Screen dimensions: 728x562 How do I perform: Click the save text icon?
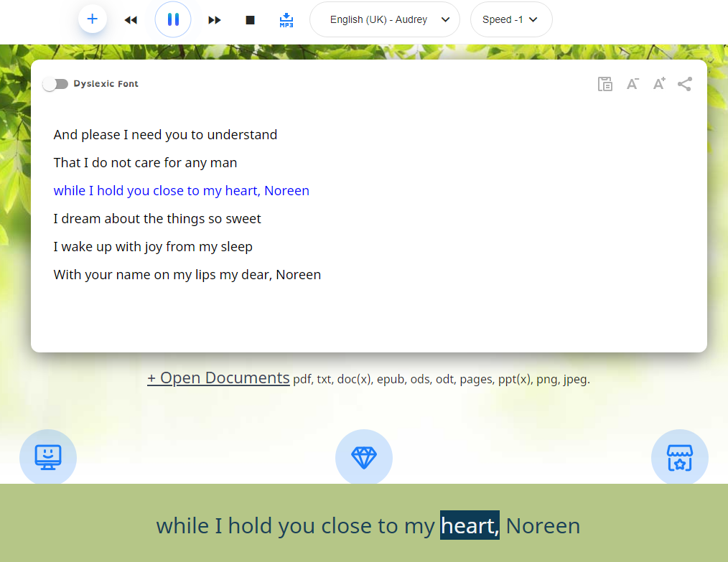(605, 84)
